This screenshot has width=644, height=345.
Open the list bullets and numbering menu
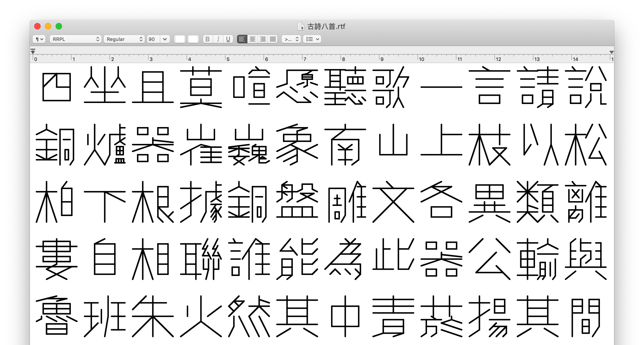pos(312,39)
